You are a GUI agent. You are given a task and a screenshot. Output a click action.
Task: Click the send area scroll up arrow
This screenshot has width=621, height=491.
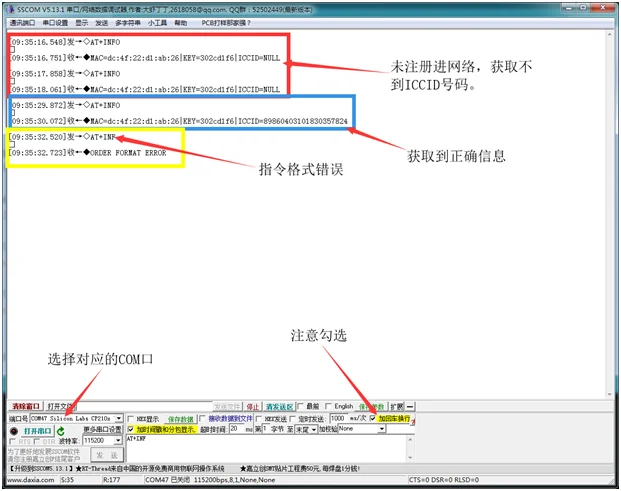coord(410,439)
